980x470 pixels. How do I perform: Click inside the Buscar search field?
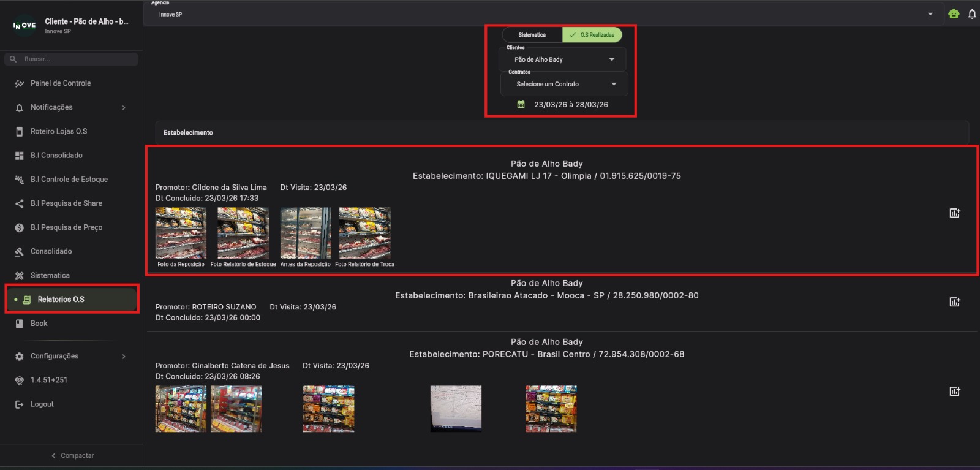pos(72,59)
